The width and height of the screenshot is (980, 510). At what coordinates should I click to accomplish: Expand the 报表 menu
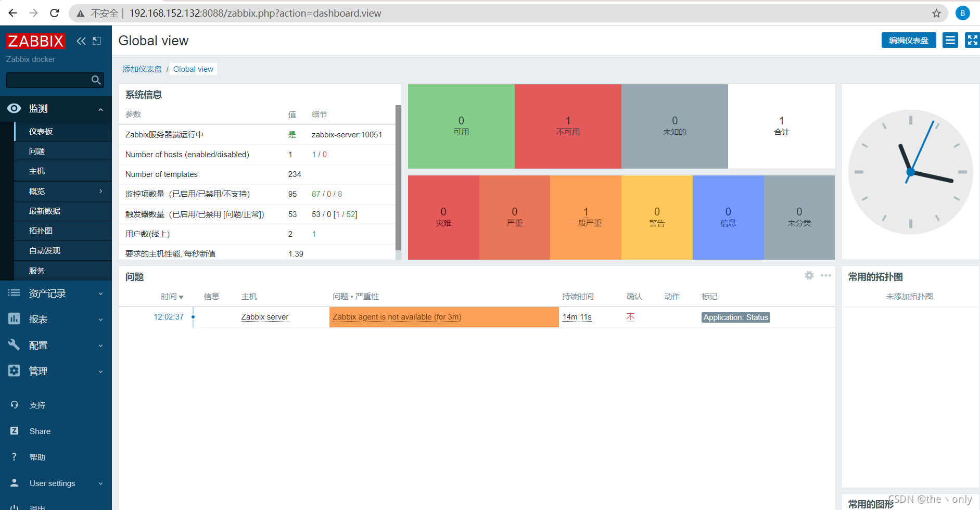point(100,320)
